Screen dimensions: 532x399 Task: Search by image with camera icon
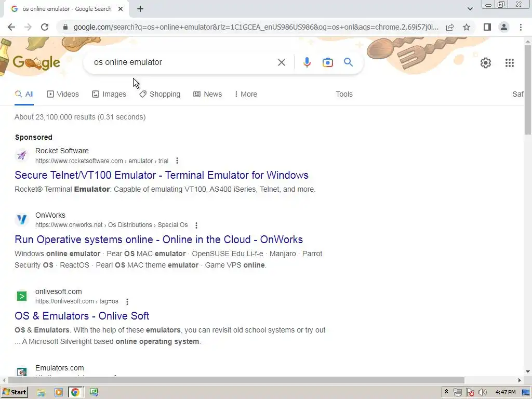pyautogui.click(x=327, y=62)
